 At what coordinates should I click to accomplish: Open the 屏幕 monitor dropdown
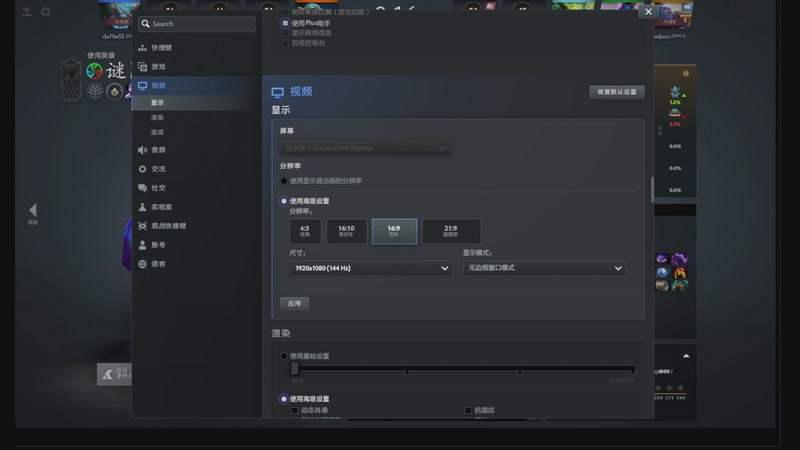pyautogui.click(x=365, y=148)
